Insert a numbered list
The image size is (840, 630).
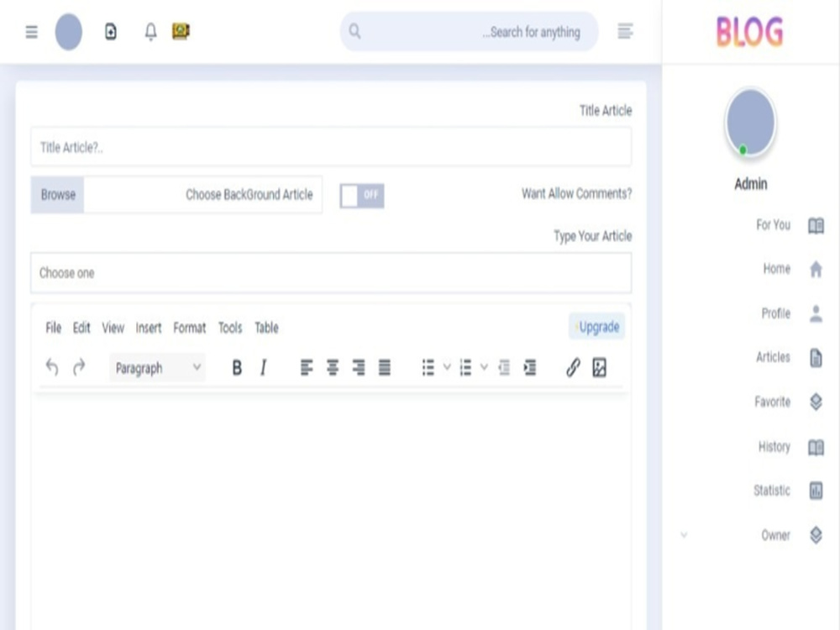[x=465, y=368]
